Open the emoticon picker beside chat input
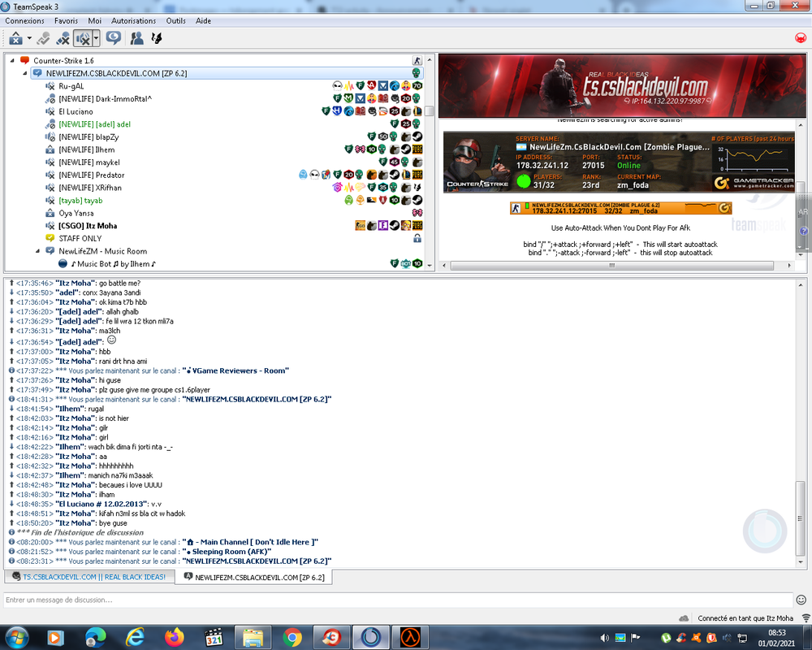 [801, 600]
